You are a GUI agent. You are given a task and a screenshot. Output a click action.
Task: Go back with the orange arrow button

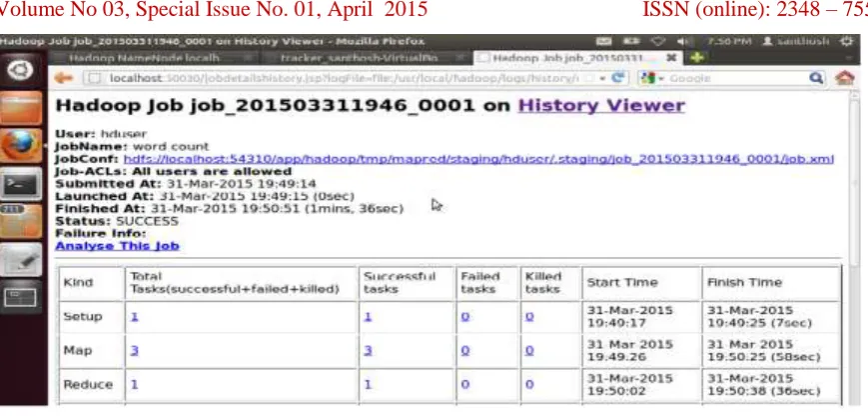click(64, 78)
